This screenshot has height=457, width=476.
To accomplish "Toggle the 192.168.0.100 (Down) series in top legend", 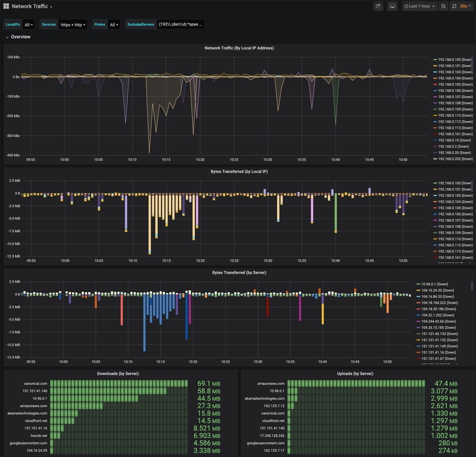I will pos(453,60).
